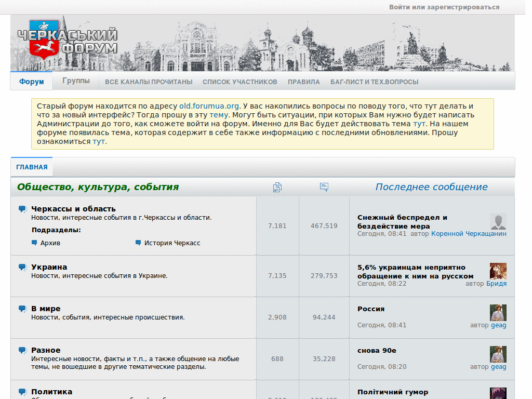
Task: Open the Правила page
Action: click(303, 82)
